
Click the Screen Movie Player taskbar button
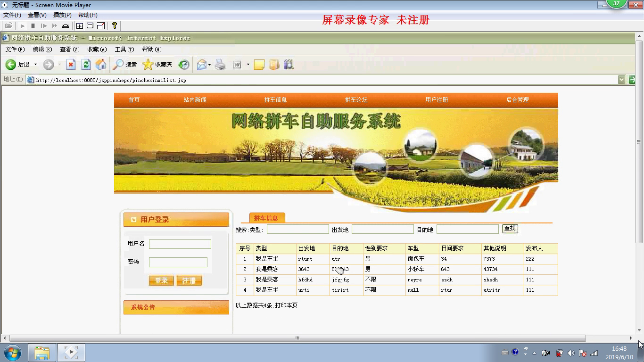click(71, 353)
